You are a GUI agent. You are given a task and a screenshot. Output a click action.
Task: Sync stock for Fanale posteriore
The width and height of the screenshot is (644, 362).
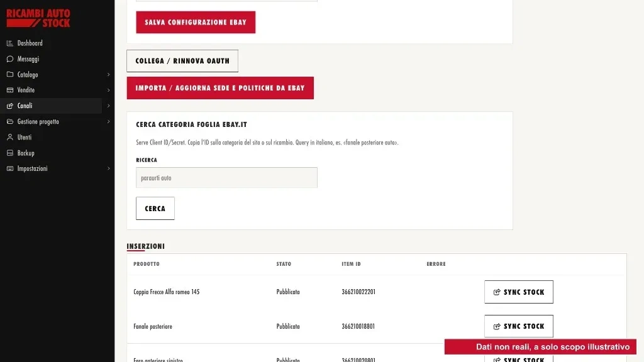(x=519, y=326)
